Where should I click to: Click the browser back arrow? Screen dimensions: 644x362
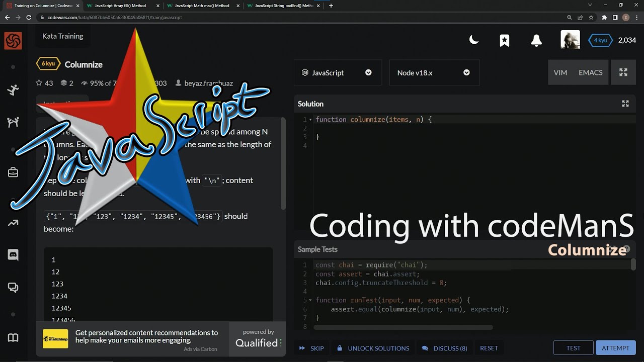[7, 17]
